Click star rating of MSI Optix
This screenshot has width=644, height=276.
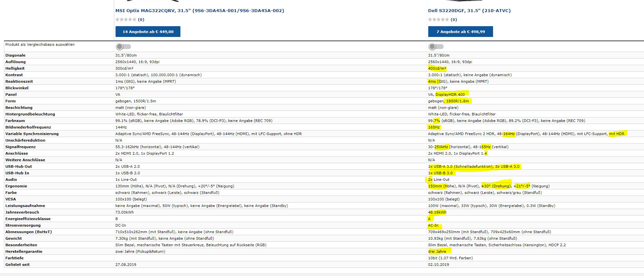click(126, 20)
